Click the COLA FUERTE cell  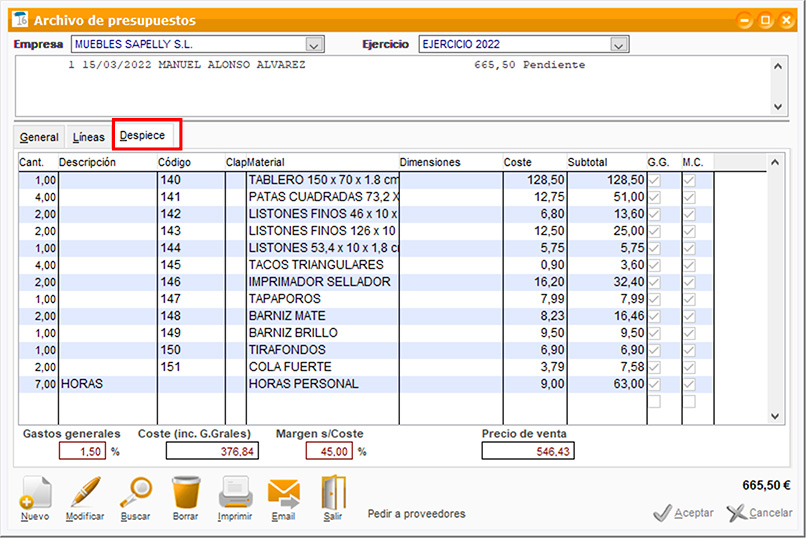[x=323, y=367]
